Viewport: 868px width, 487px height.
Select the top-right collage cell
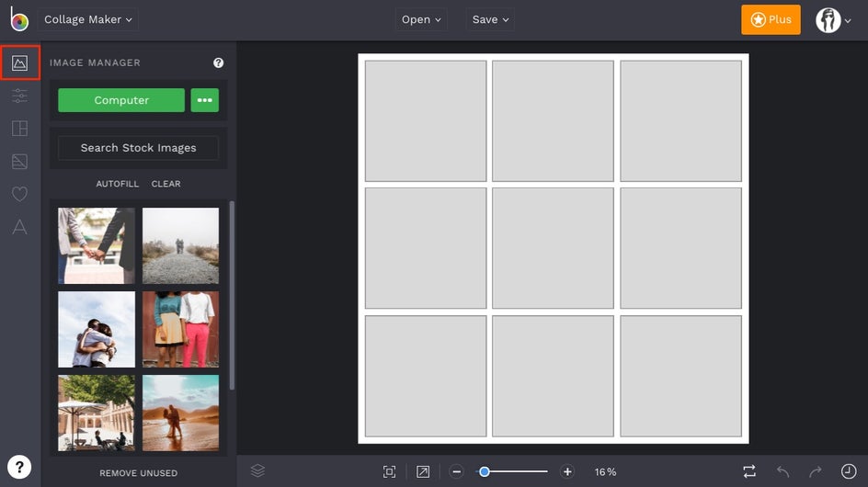[681, 121]
